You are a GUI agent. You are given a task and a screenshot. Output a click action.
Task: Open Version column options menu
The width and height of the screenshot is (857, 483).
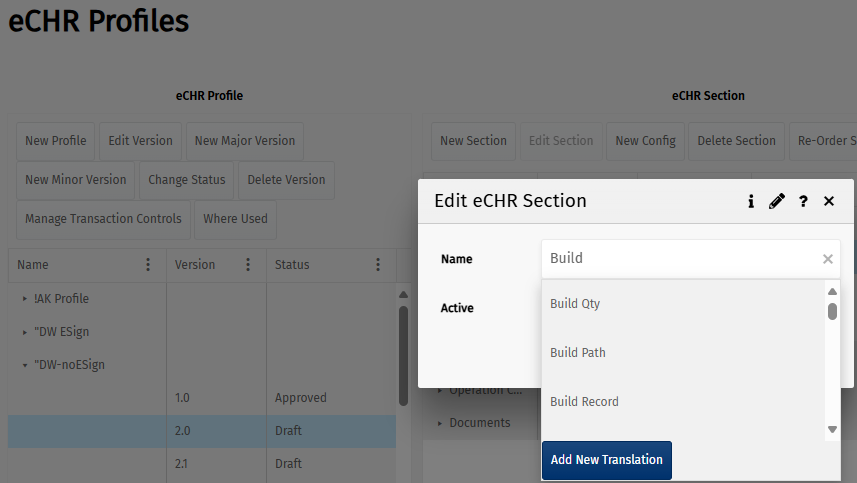[248, 265]
